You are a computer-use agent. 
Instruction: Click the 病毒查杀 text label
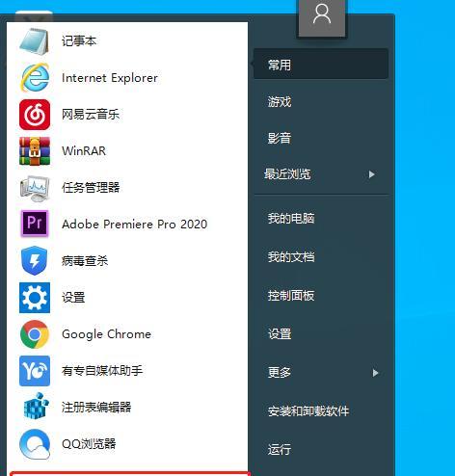[x=85, y=261]
